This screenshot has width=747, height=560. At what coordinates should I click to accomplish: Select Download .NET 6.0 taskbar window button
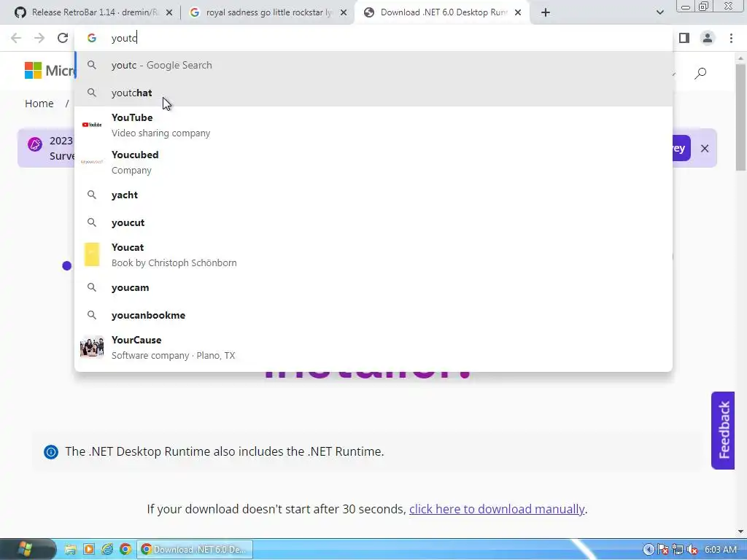195,550
